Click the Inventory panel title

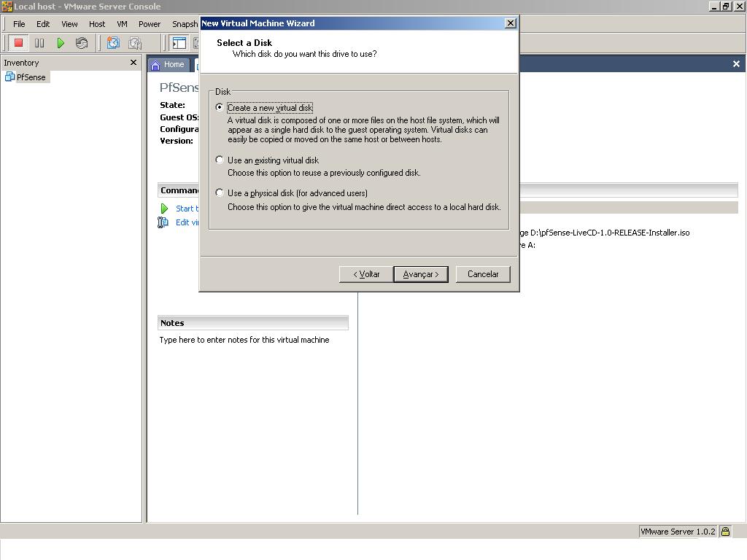(x=21, y=63)
